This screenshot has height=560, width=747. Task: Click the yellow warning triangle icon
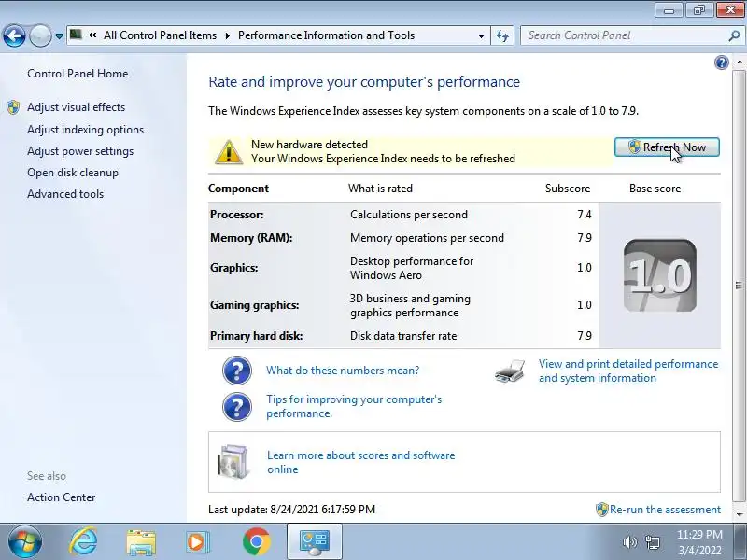pyautogui.click(x=229, y=152)
